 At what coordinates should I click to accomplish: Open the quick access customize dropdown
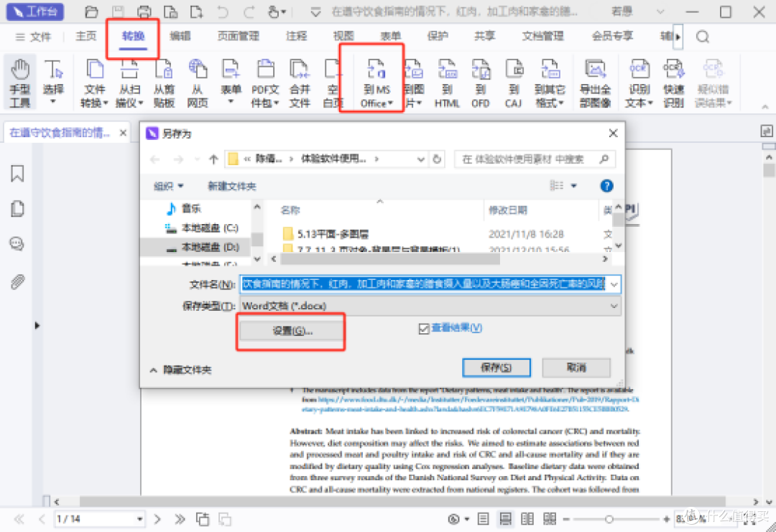[x=315, y=12]
